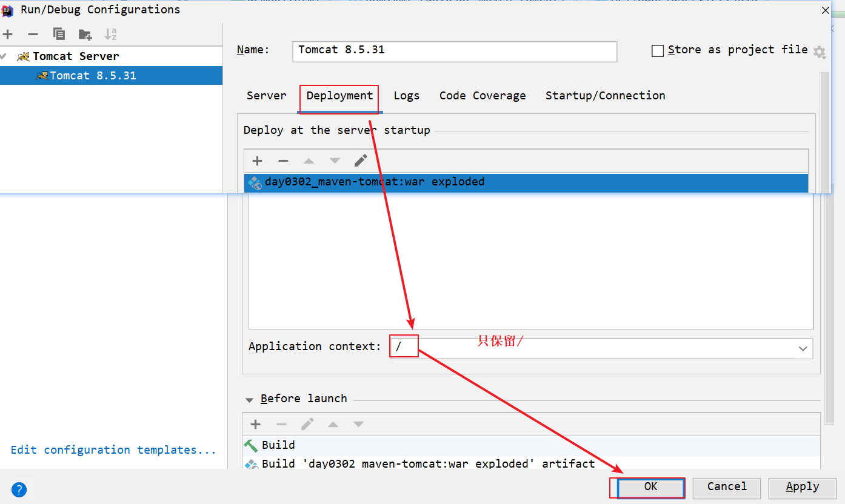The image size is (845, 504).
Task: Click the Name text field
Action: (454, 51)
